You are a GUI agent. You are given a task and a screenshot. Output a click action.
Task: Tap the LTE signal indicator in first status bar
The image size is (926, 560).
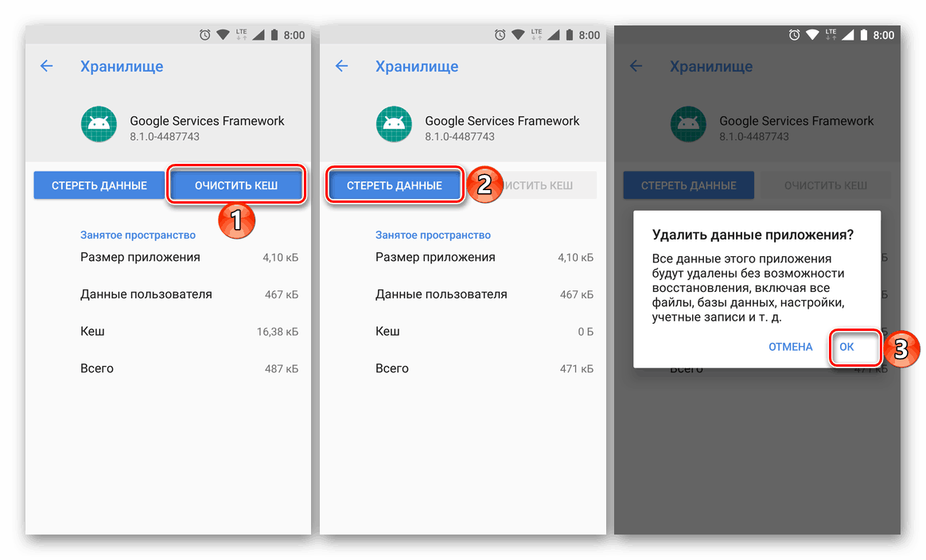coord(242,34)
